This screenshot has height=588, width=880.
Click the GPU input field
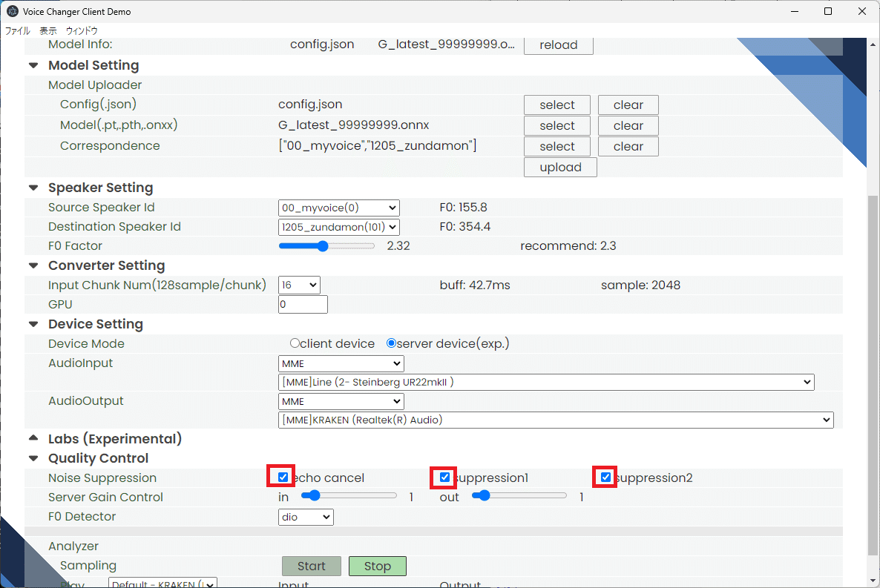(x=303, y=304)
